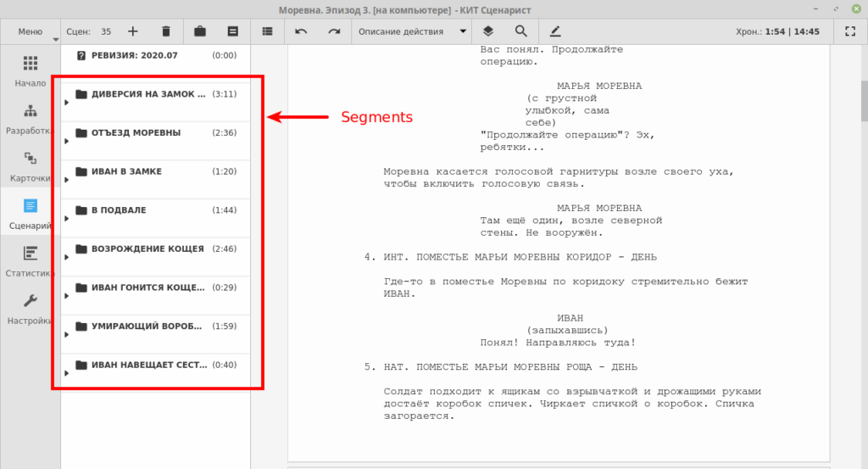Click parenthetical (запыхавшись) text
This screenshot has width=868, height=469.
567,330
